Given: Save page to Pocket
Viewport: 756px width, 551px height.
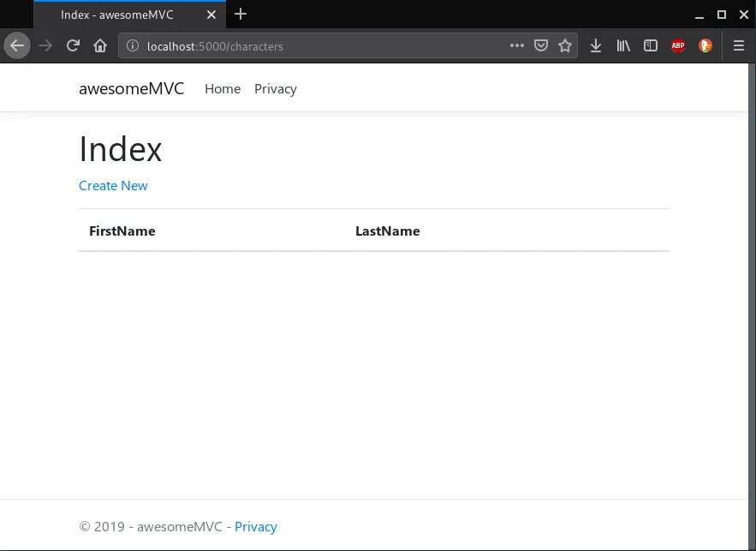Looking at the screenshot, I should [541, 45].
